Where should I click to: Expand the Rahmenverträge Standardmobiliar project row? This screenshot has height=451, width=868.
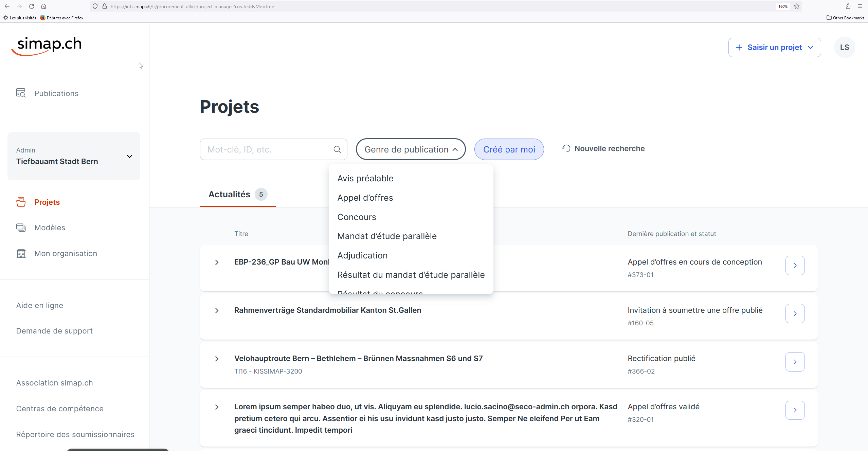(217, 310)
